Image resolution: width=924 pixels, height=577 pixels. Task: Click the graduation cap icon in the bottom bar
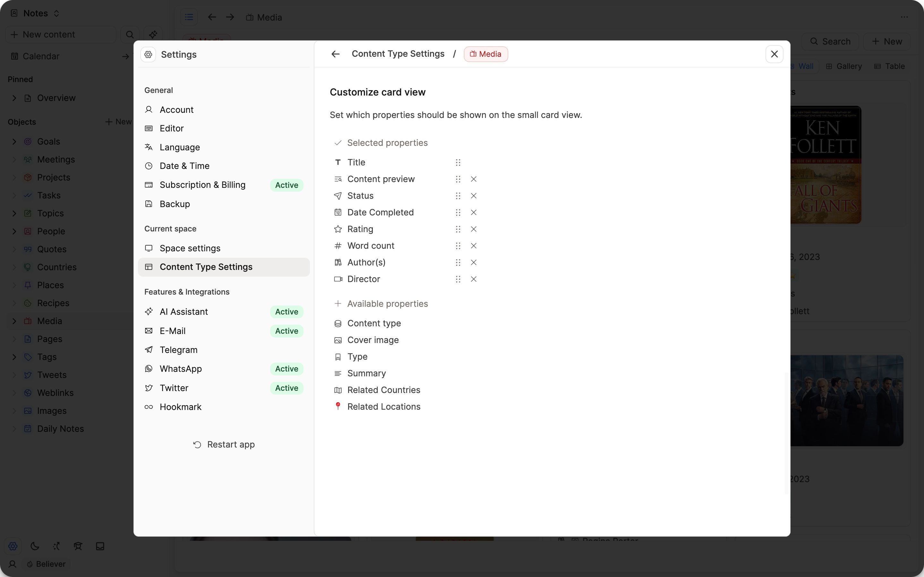click(78, 546)
